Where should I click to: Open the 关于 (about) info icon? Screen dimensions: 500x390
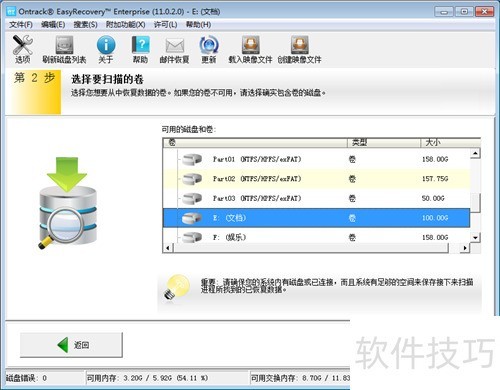pos(106,45)
